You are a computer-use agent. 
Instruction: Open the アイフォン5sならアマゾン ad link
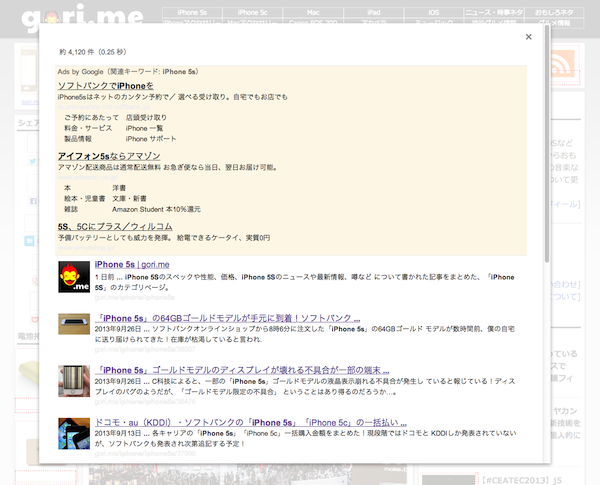[109, 156]
